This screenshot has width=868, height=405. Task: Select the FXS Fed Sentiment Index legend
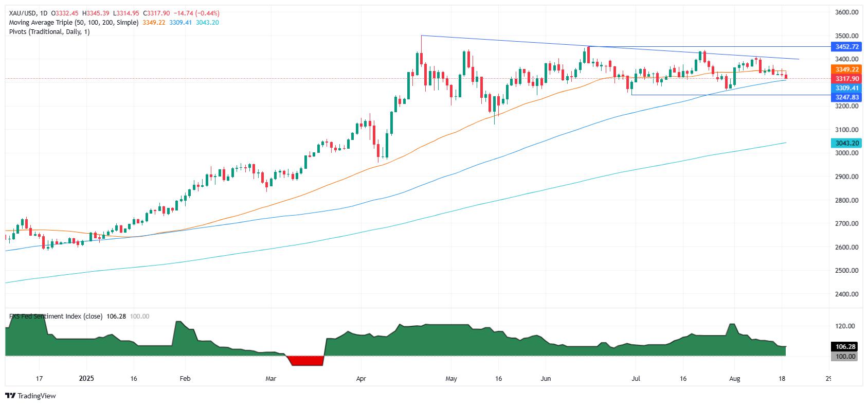[56, 316]
